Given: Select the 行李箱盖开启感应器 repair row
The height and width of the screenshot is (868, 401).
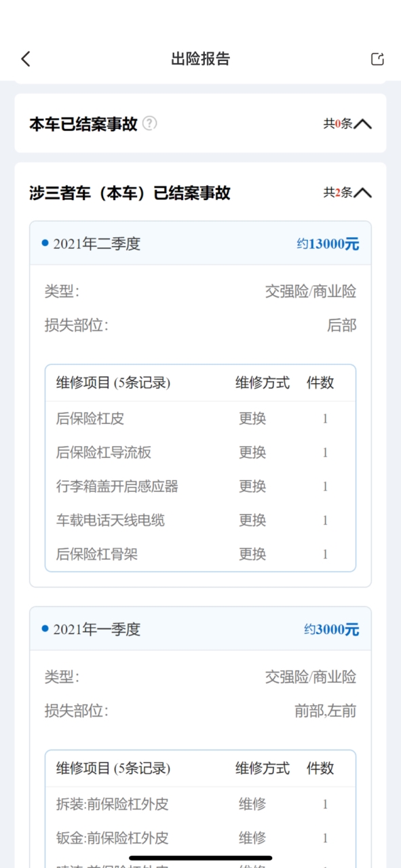Looking at the screenshot, I should point(200,486).
